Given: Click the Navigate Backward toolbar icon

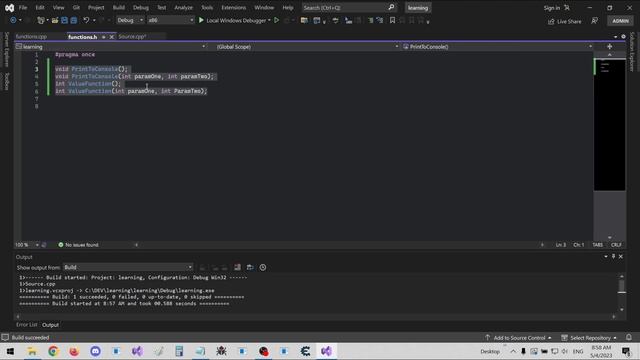Looking at the screenshot, I should point(13,20).
